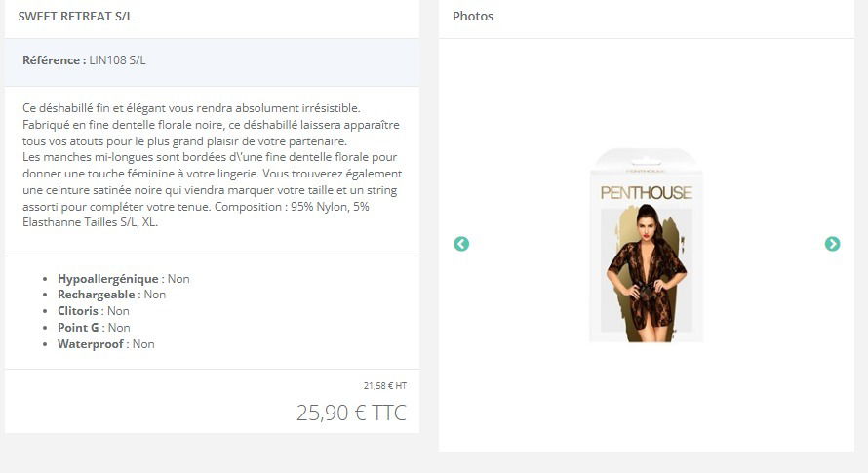
Task: Click the next photo arrow icon
Action: 832,244
